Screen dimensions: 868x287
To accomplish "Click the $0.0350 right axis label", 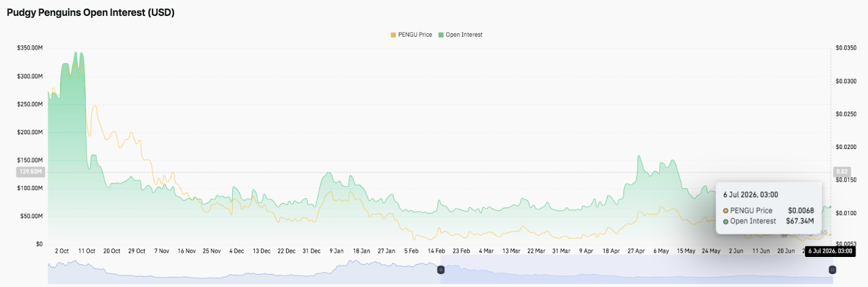I will 845,48.
